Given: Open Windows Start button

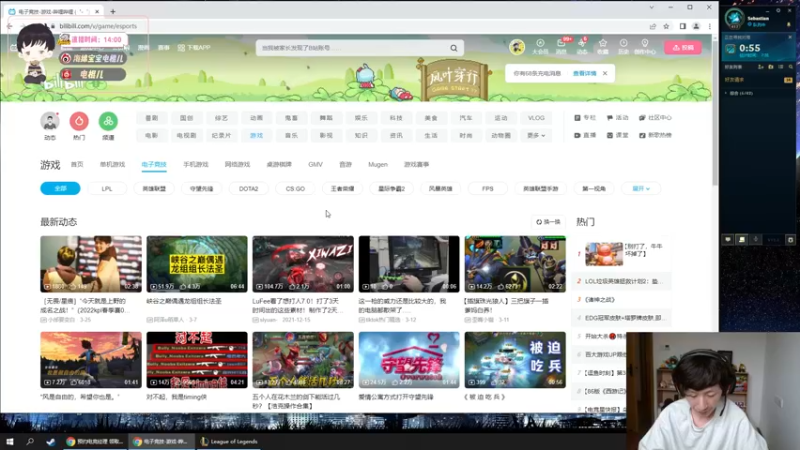Looking at the screenshot, I should click(10, 441).
